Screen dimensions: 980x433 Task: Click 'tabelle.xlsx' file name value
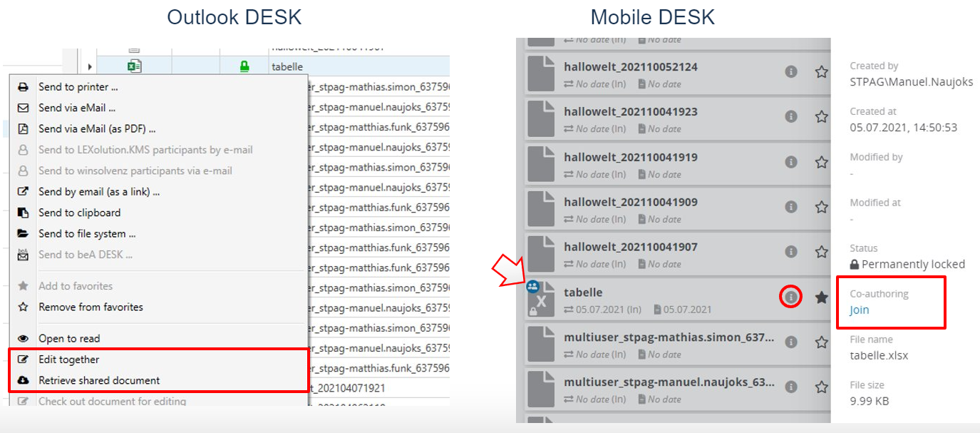879,355
